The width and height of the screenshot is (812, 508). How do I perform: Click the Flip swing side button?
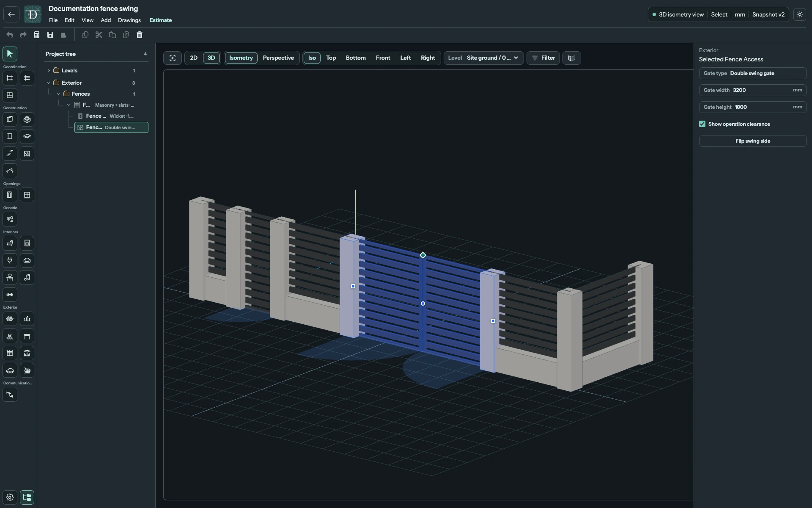pyautogui.click(x=753, y=141)
